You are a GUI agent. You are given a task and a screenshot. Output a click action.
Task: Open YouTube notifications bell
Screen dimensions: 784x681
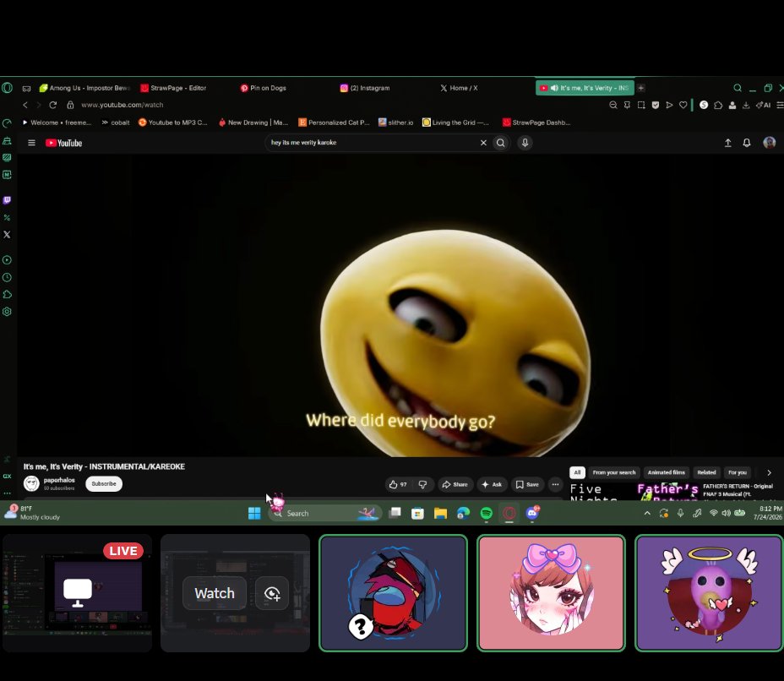[x=747, y=143]
